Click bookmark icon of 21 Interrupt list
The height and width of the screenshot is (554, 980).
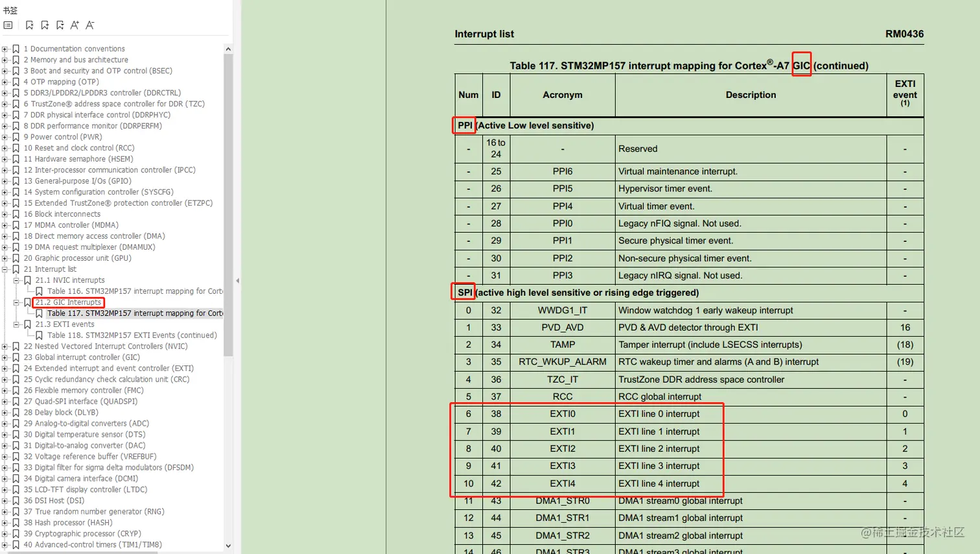coord(16,269)
